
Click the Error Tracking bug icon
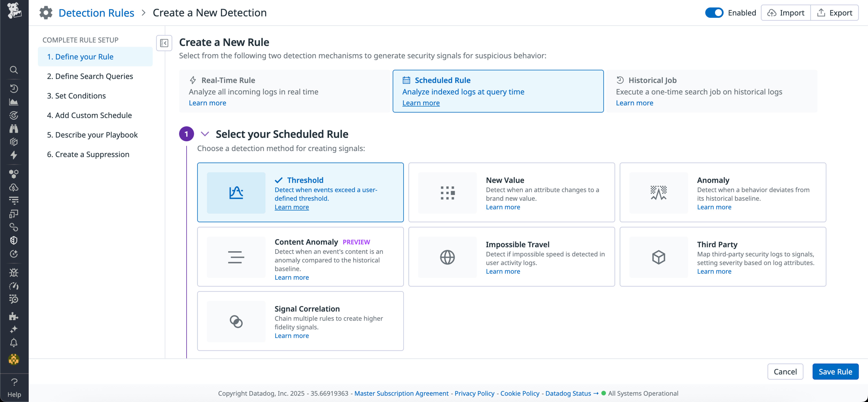click(x=14, y=273)
